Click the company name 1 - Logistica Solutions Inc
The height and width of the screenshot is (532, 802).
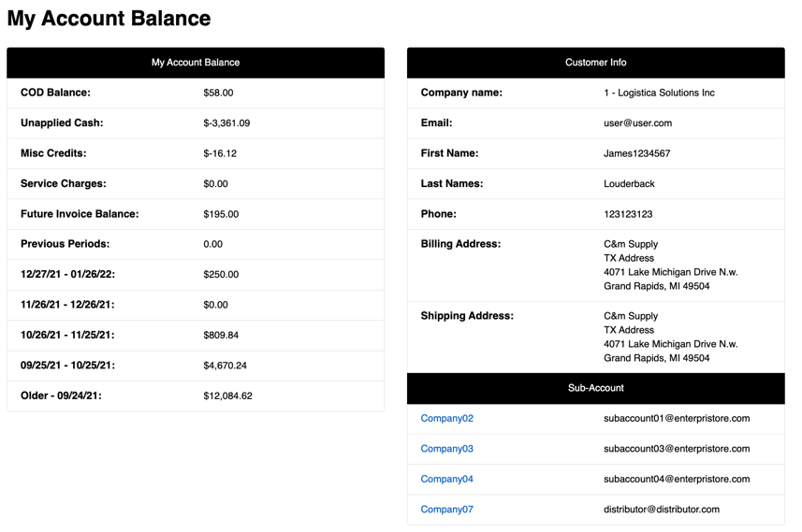tap(659, 93)
